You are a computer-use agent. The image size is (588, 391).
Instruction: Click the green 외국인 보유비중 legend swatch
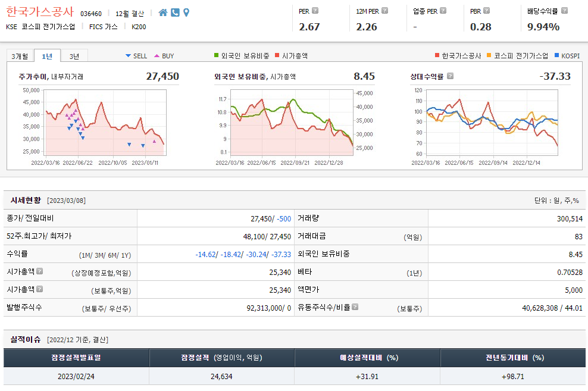(x=217, y=55)
